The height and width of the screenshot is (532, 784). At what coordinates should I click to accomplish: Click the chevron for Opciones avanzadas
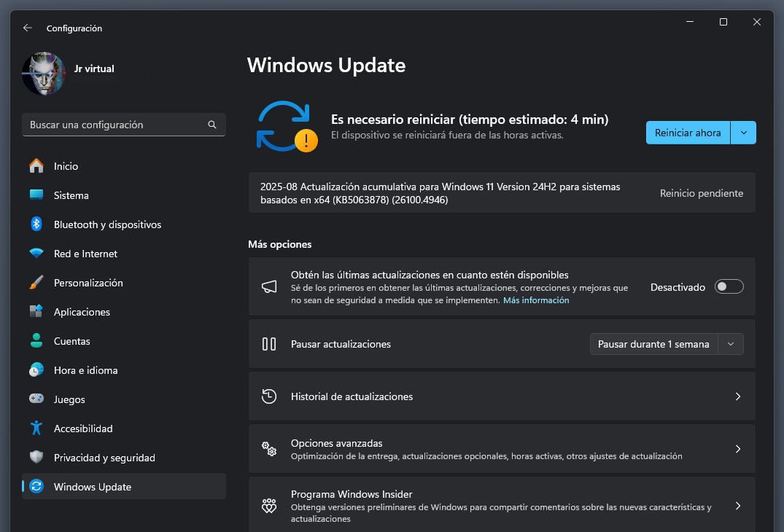pyautogui.click(x=737, y=449)
